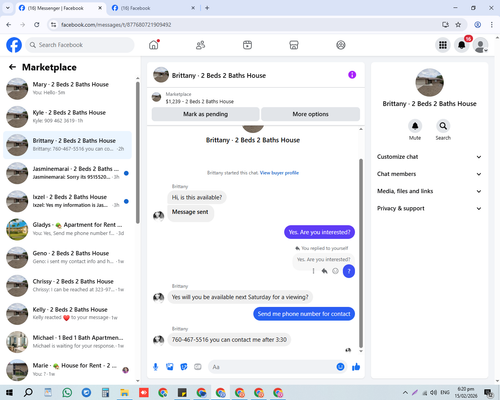Choose a sticker icon in composer
The width and height of the screenshot is (500, 400).
click(184, 367)
